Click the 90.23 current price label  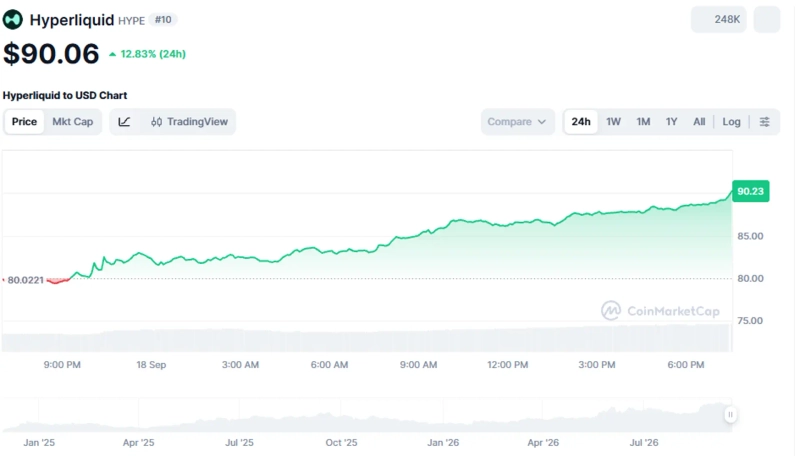pos(751,191)
